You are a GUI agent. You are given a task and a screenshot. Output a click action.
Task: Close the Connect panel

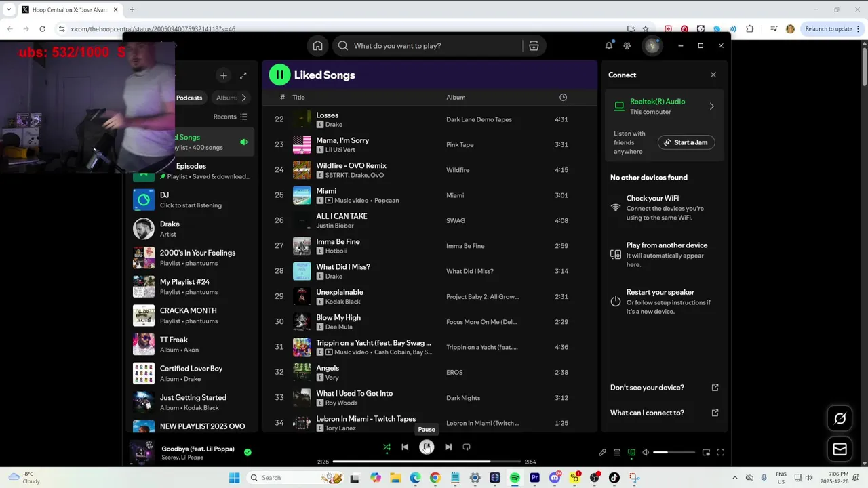coord(713,75)
